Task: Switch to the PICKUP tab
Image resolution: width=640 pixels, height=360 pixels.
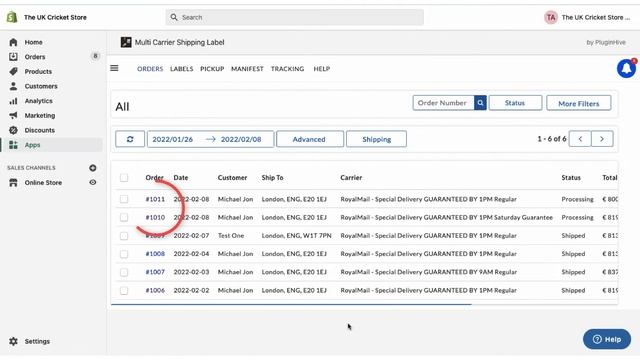Action: pos(212,69)
